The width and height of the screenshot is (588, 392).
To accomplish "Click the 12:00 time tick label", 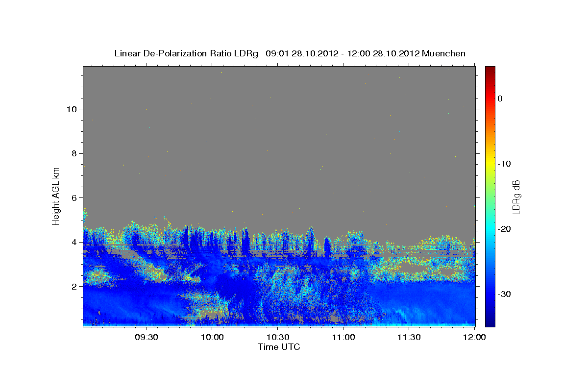I will [475, 338].
